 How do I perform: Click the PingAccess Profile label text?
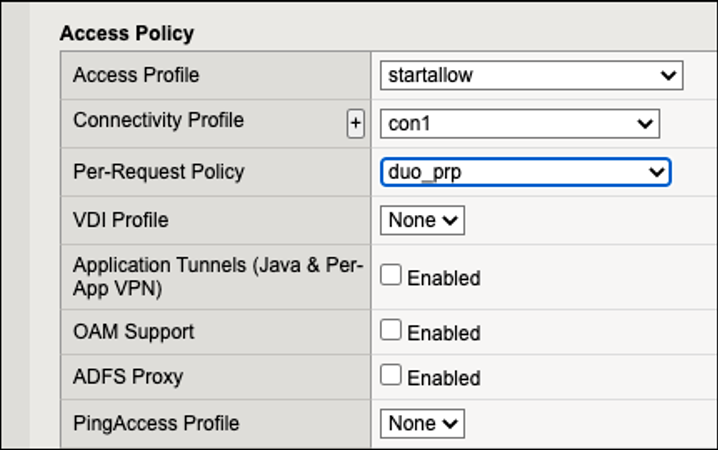pos(156,423)
